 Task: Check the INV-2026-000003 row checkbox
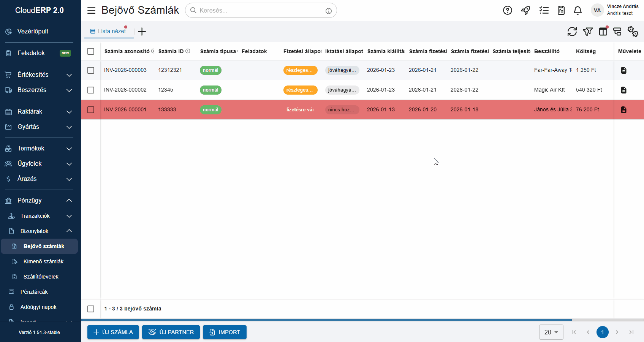click(x=91, y=70)
